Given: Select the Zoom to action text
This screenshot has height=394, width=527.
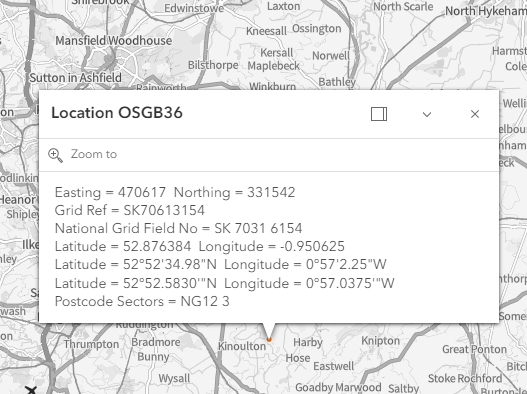Looking at the screenshot, I should pos(94,154).
